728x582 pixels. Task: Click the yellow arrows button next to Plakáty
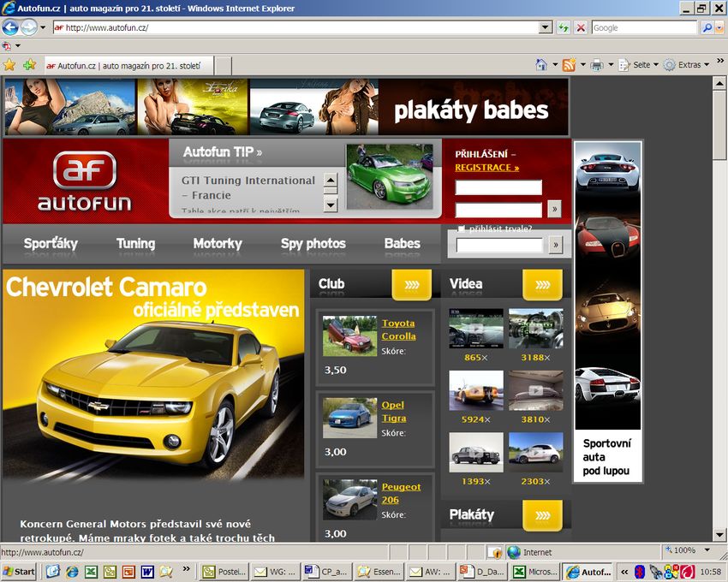coord(542,515)
